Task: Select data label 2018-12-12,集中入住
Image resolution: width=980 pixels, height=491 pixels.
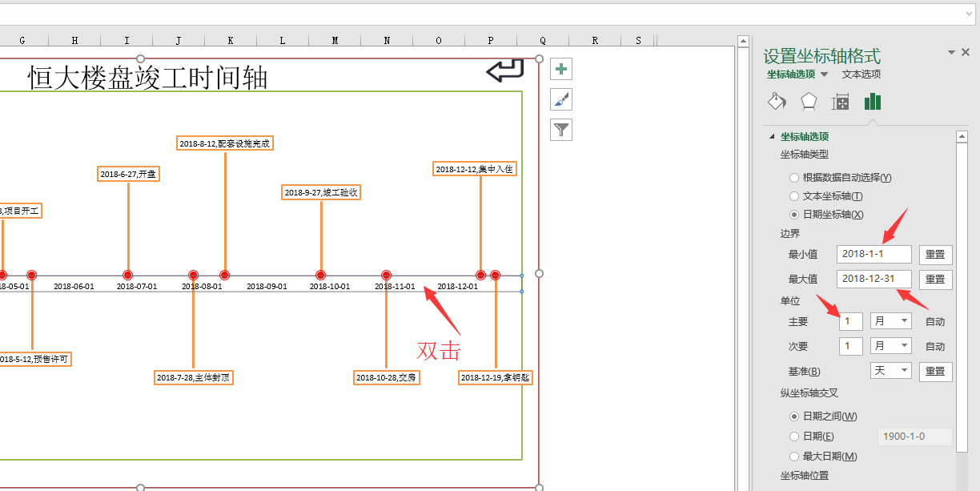Action: (x=475, y=169)
